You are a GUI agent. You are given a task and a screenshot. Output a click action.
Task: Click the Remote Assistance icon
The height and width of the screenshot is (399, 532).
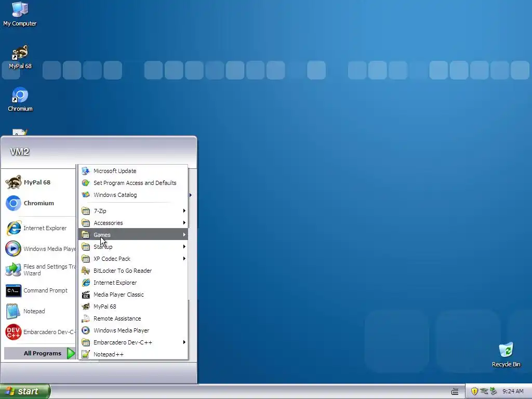[86, 318]
